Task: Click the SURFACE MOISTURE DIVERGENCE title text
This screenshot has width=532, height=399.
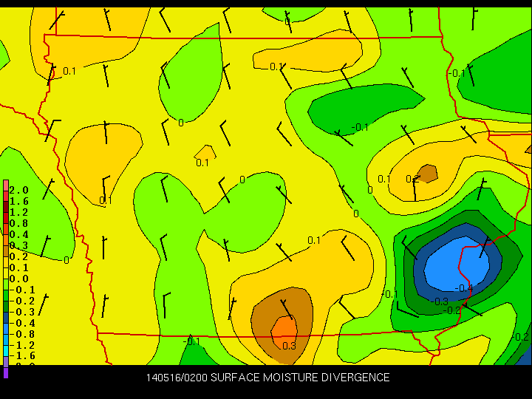Action: coord(300,378)
